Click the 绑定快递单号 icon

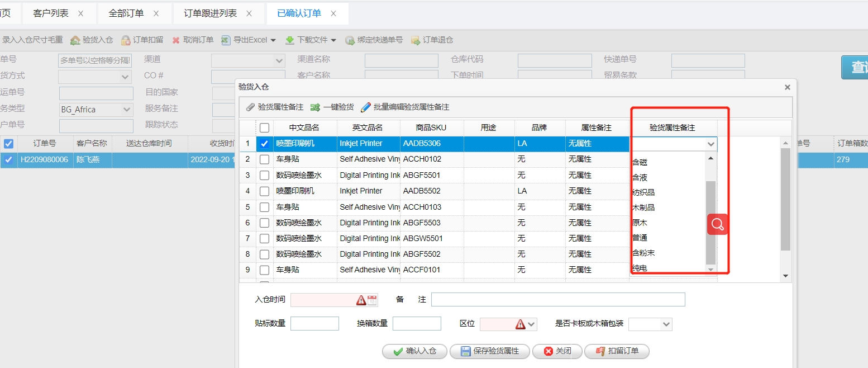[x=350, y=40]
